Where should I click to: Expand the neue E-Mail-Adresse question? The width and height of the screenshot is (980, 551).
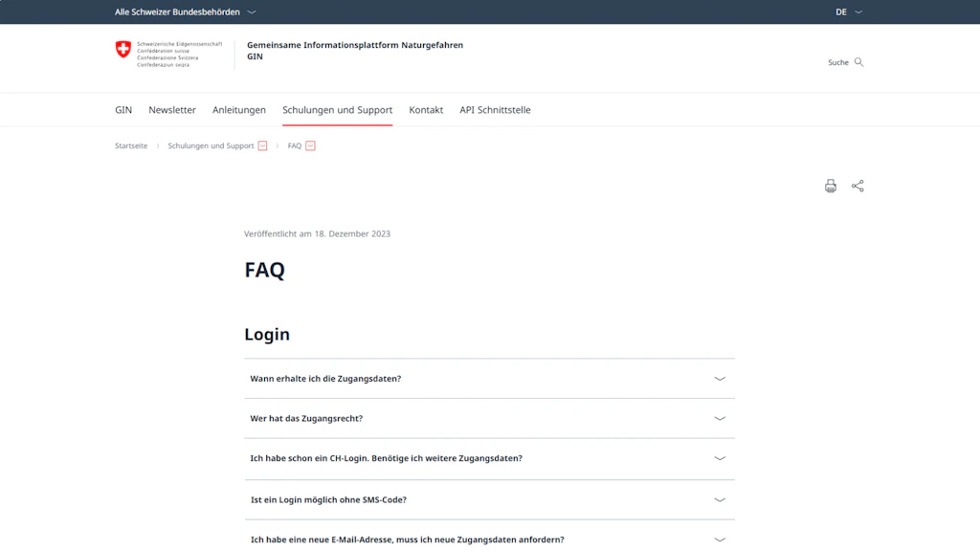click(x=489, y=540)
